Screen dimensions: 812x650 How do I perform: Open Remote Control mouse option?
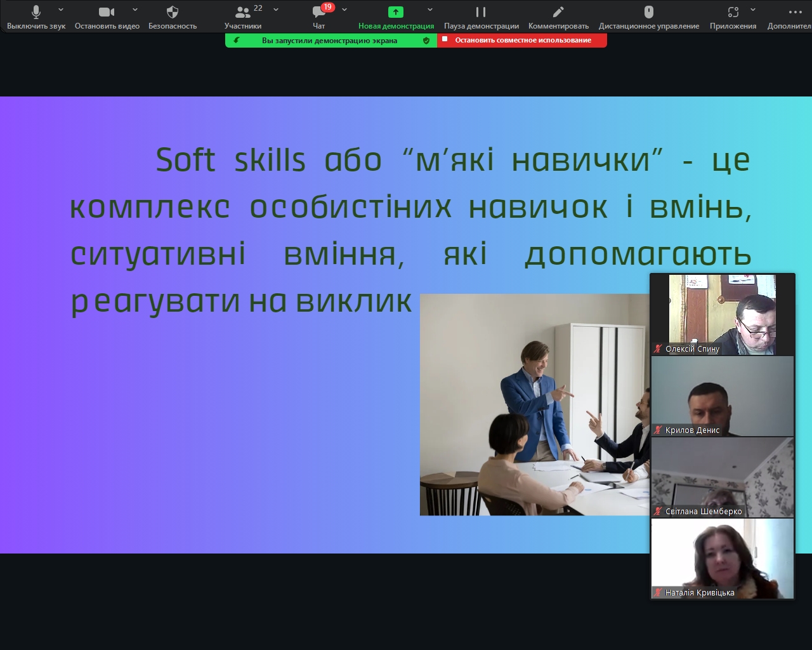pos(649,17)
